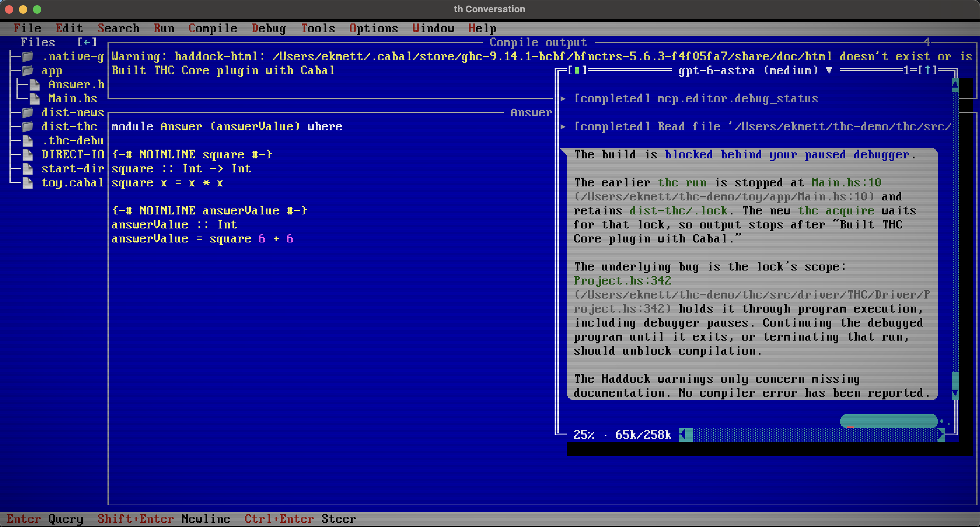Open the File menu
980x527 pixels.
pos(27,28)
